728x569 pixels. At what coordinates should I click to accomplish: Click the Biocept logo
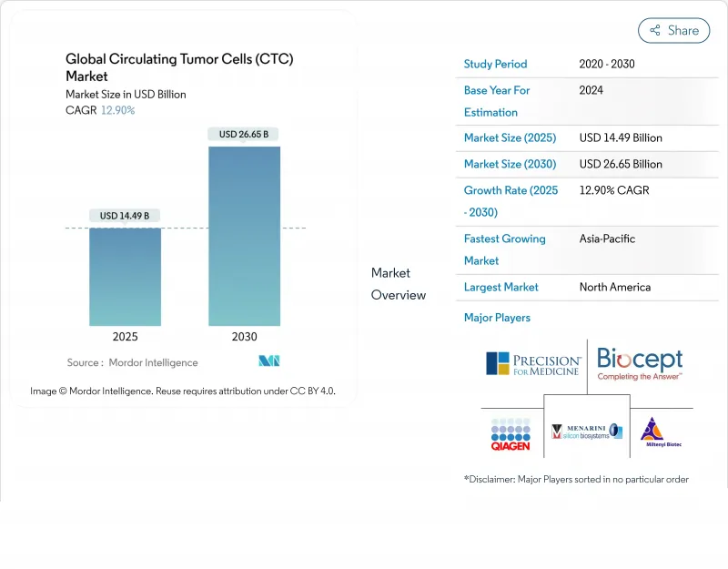640,364
